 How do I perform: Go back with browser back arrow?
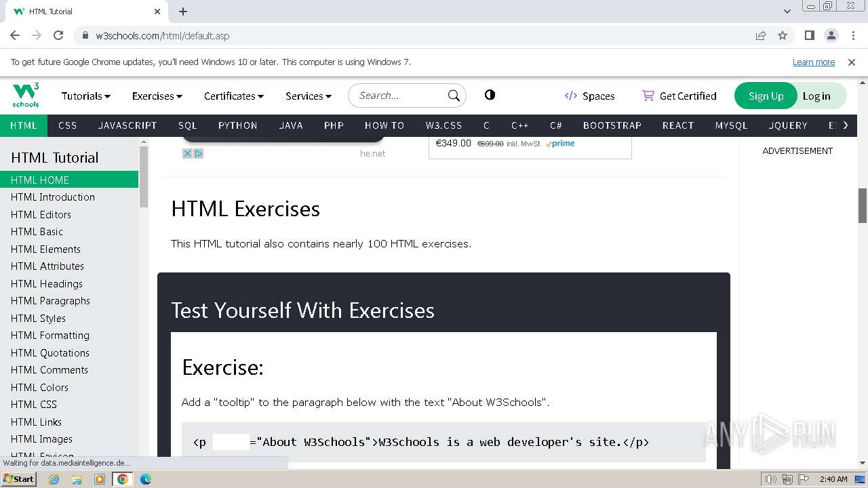coord(15,35)
